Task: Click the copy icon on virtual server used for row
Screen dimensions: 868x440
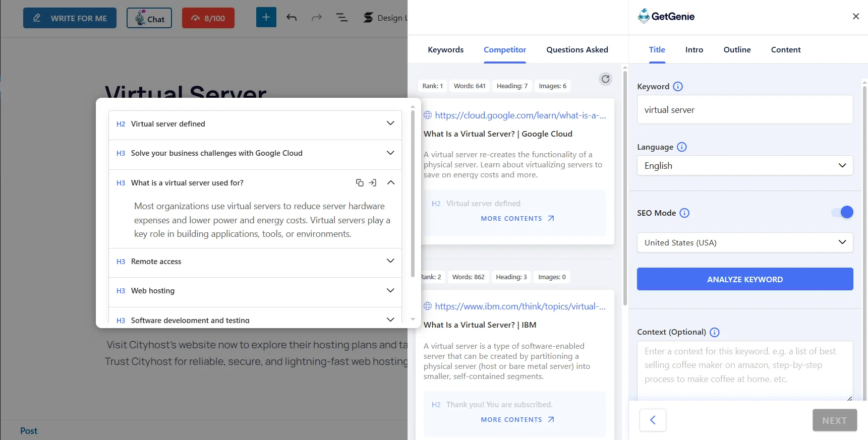Action: (x=360, y=182)
